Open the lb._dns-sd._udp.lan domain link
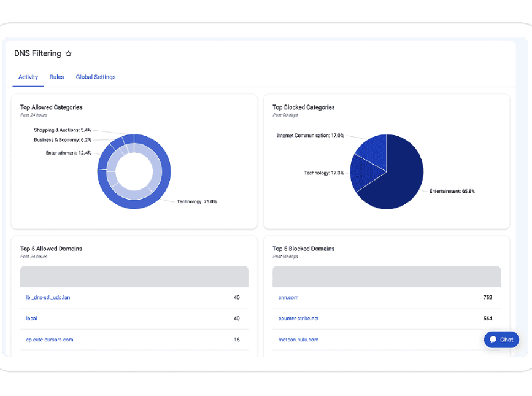The height and width of the screenshot is (396, 532). [48, 298]
